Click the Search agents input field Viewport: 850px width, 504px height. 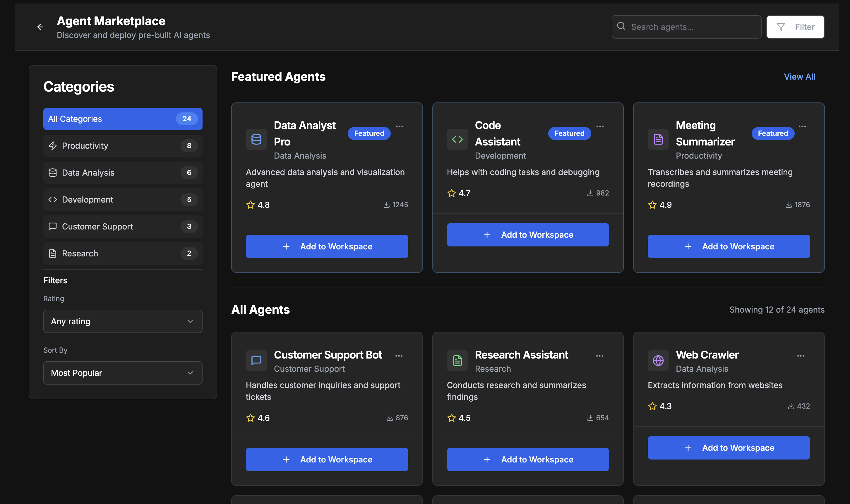[x=686, y=27]
